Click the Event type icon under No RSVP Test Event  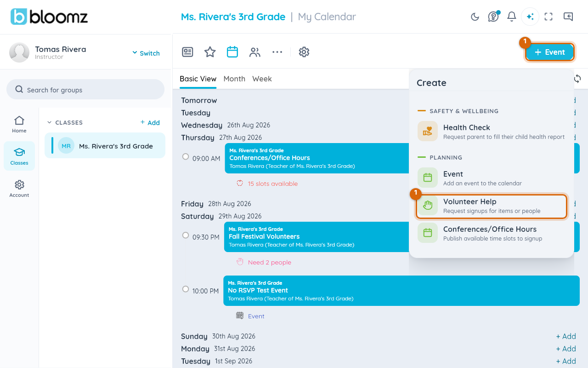[x=240, y=316]
